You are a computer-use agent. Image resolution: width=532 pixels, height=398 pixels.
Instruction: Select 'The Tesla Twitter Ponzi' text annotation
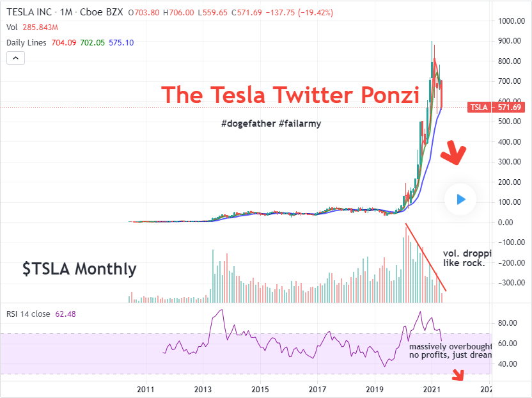290,95
